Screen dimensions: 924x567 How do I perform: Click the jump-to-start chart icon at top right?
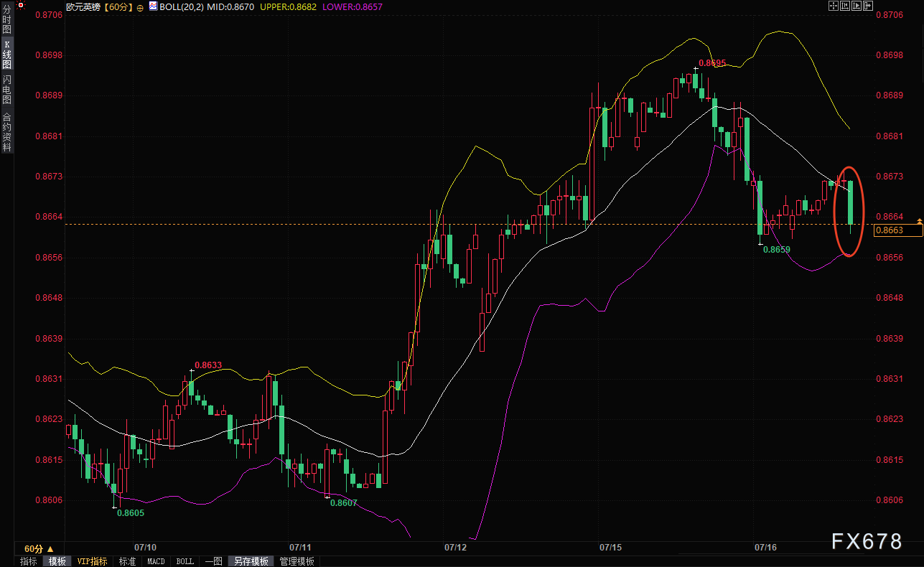(845, 6)
